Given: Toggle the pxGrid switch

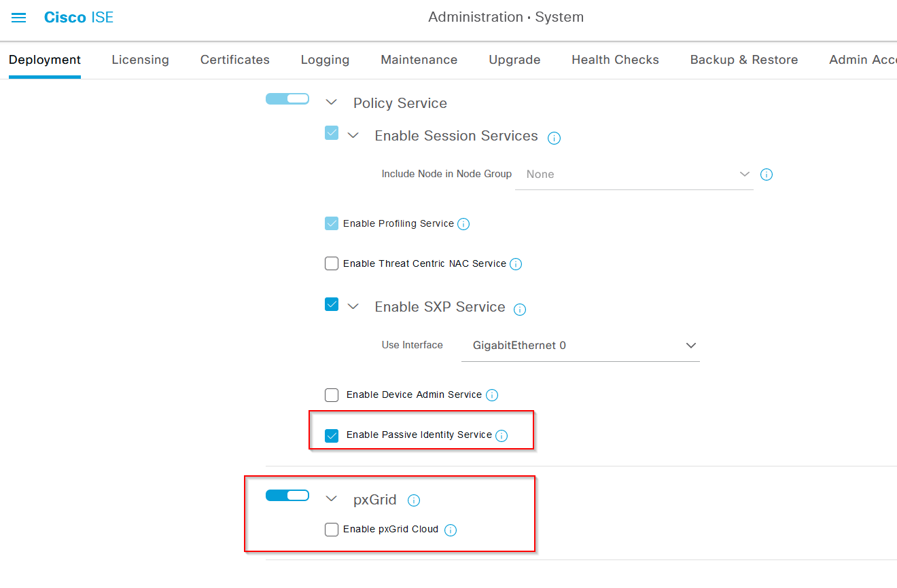Looking at the screenshot, I should click(287, 496).
